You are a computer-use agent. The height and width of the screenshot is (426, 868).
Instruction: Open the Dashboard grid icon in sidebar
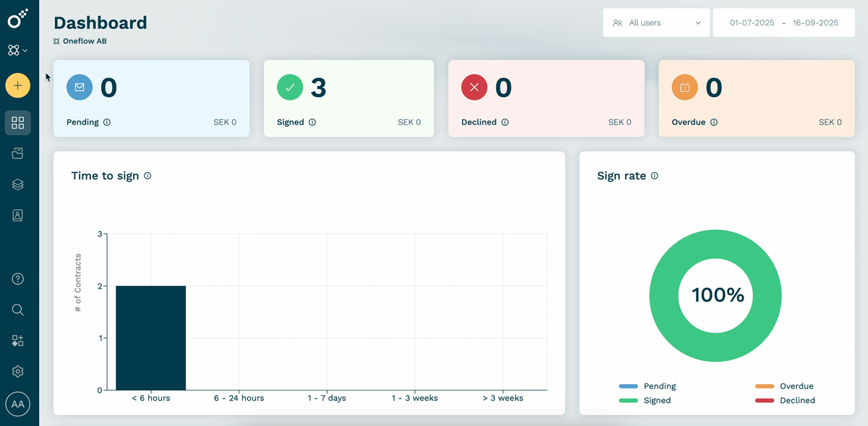pos(18,123)
